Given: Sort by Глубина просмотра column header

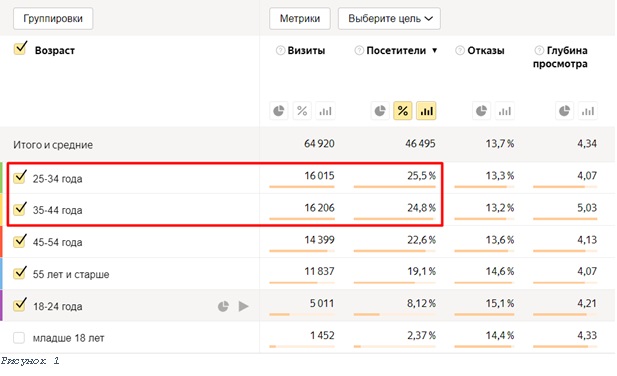Looking at the screenshot, I should click(560, 57).
